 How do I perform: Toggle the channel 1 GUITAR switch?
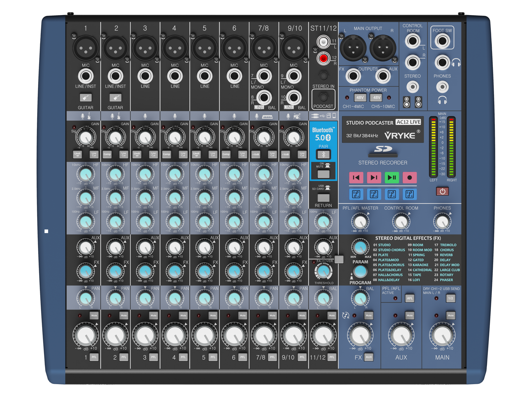coord(86,98)
